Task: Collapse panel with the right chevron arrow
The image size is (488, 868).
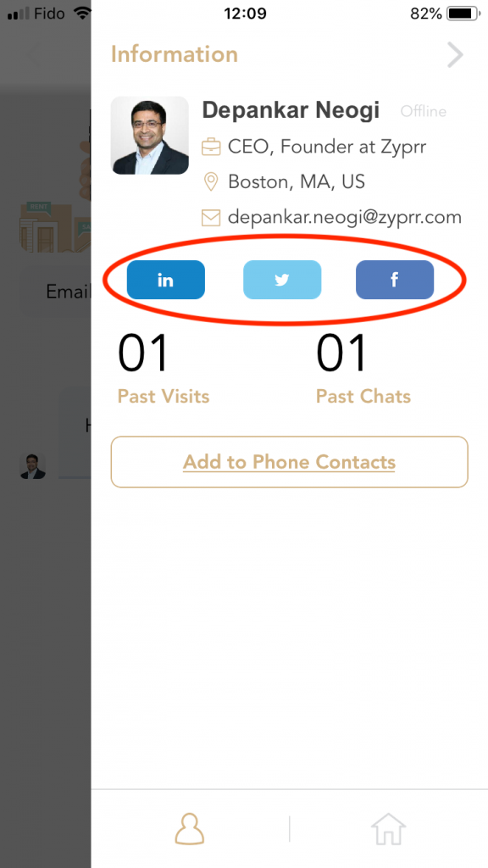Action: pyautogui.click(x=455, y=54)
